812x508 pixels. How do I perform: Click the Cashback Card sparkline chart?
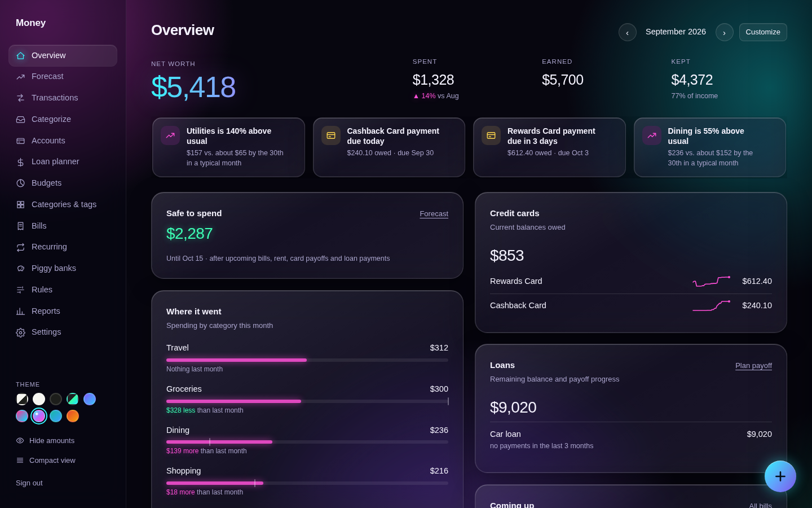pos(712,305)
